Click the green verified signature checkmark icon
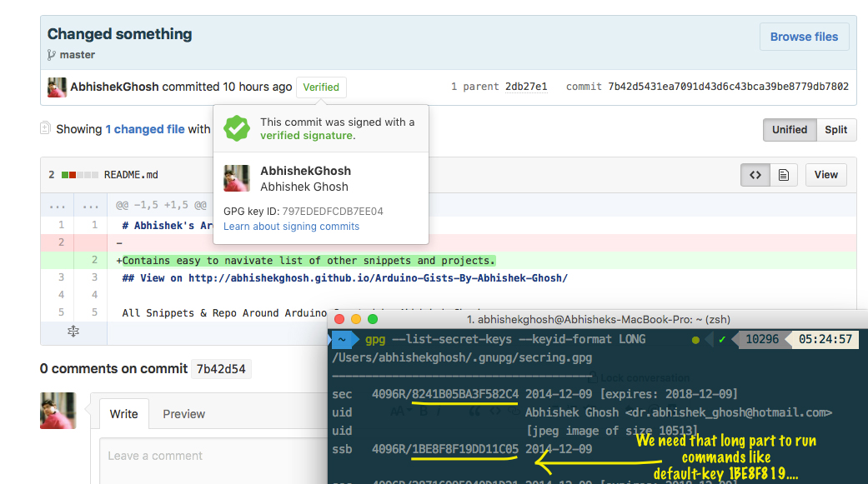 click(x=237, y=128)
